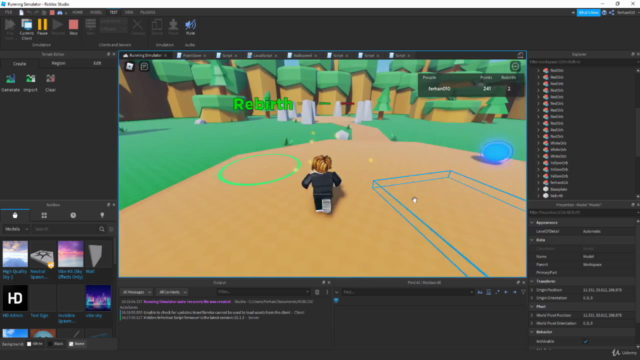The width and height of the screenshot is (640, 360).
Task: Open the MODEL ribbon tab
Action: click(96, 13)
